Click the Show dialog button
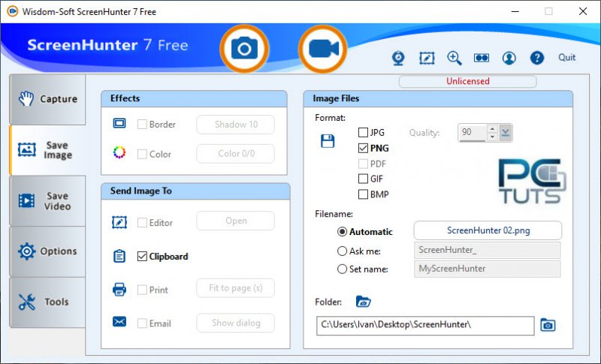601x364 pixels. coord(236,323)
